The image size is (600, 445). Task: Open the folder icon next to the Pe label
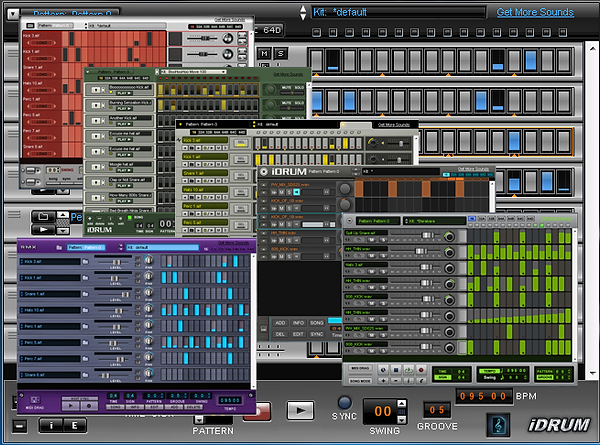43,217
